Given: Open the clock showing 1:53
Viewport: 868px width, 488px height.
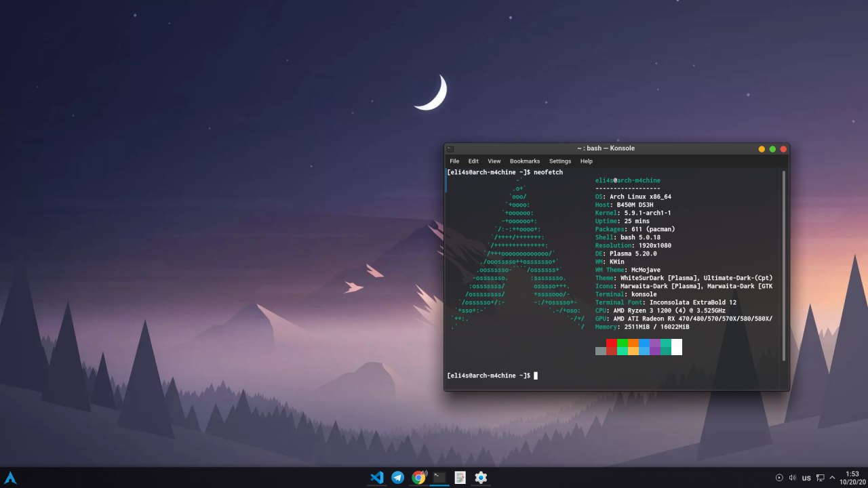Looking at the screenshot, I should click(852, 478).
